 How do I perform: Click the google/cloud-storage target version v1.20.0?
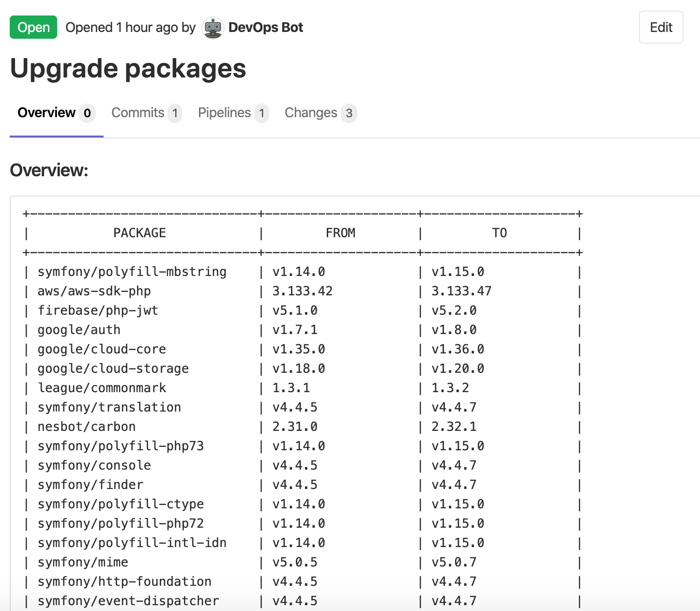coord(458,368)
